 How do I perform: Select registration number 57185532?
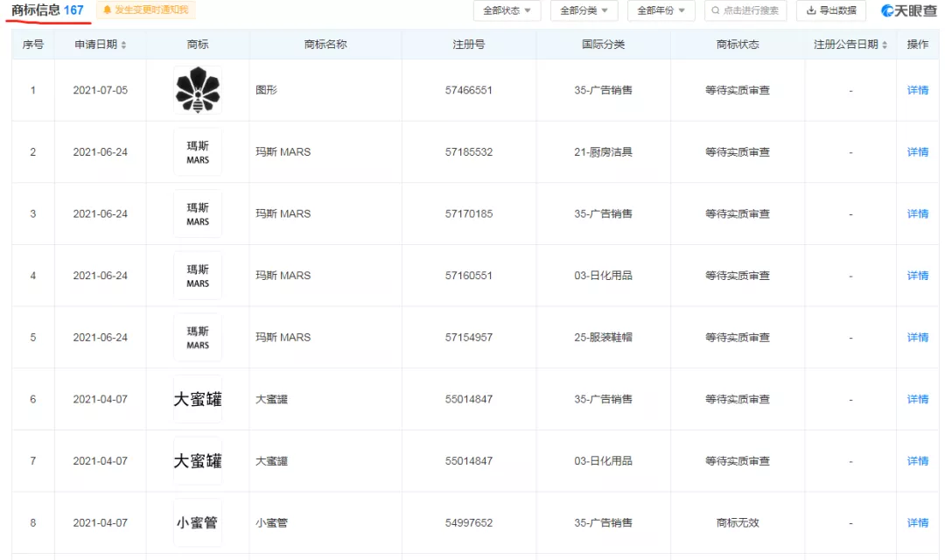pos(468,152)
